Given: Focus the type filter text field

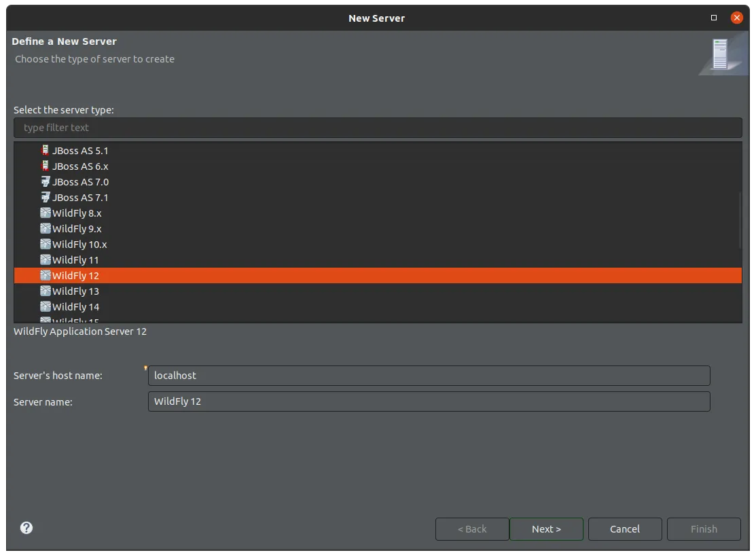Looking at the screenshot, I should (x=378, y=128).
